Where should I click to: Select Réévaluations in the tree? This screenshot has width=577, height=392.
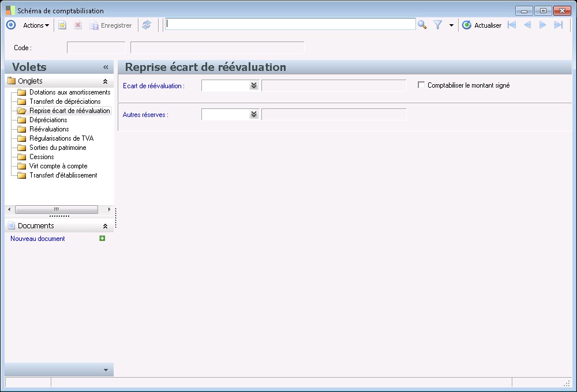tap(49, 129)
